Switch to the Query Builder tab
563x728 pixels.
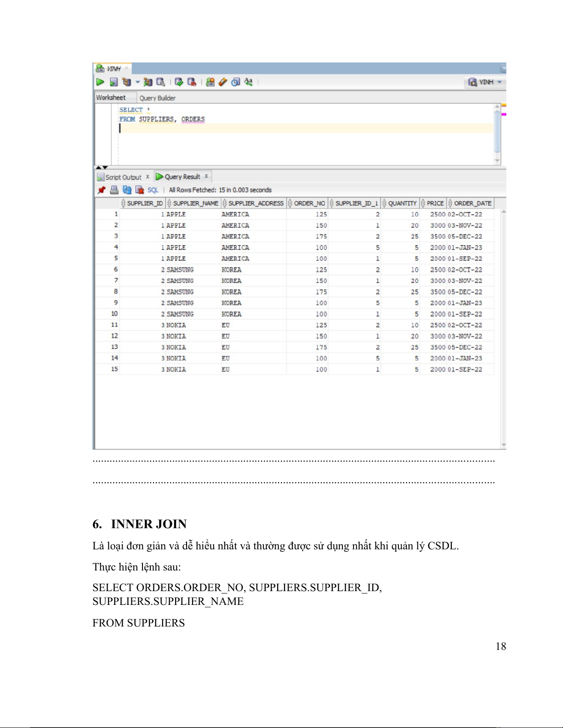point(157,98)
